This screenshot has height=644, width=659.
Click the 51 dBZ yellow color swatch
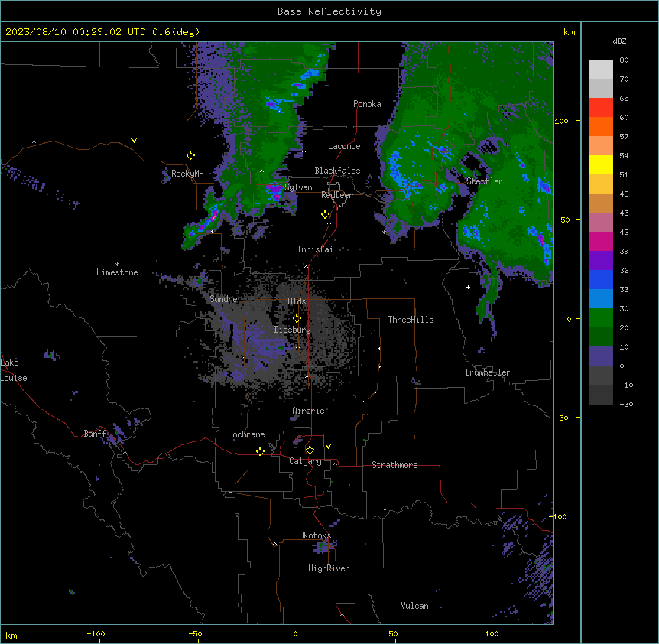(x=601, y=164)
